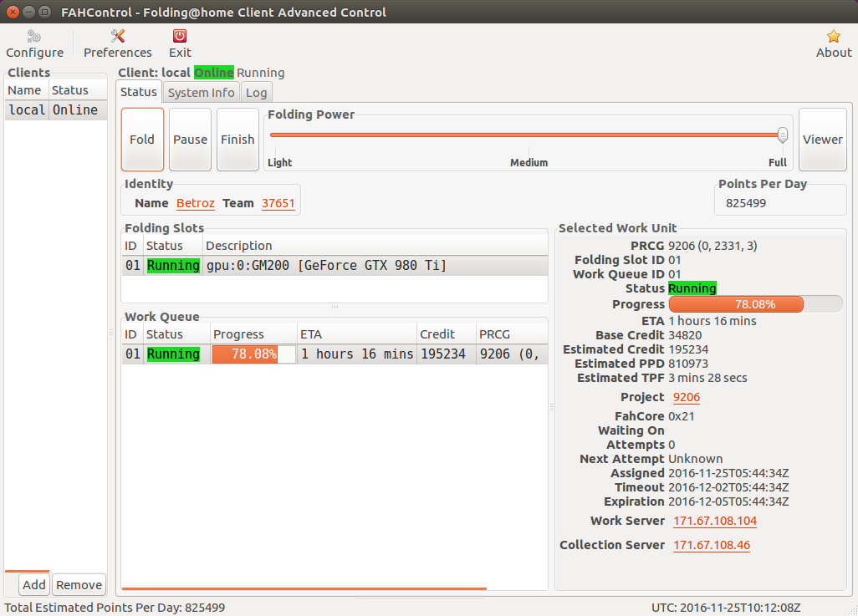Click Work Queue Progress column header
The width and height of the screenshot is (858, 616).
[x=253, y=334]
